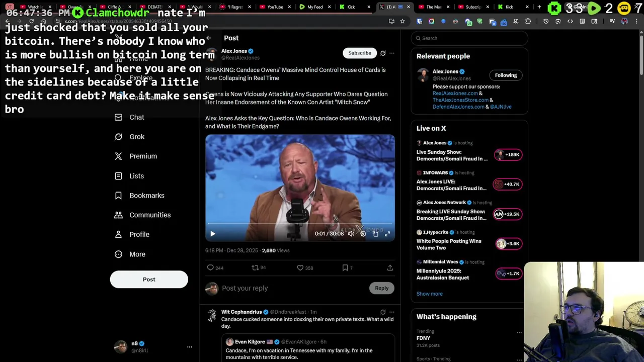Open Chat in the left sidebar

tap(129, 117)
